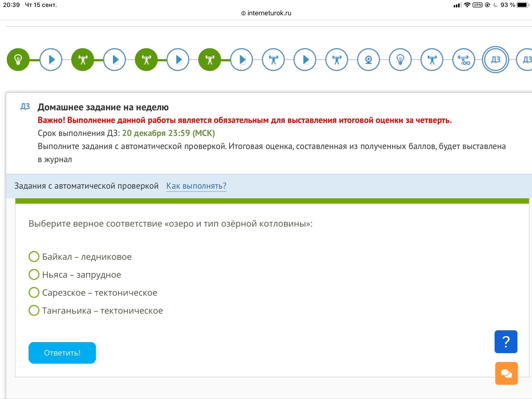
Task: Open the second play-video step in the lesson path
Action: tap(114, 60)
